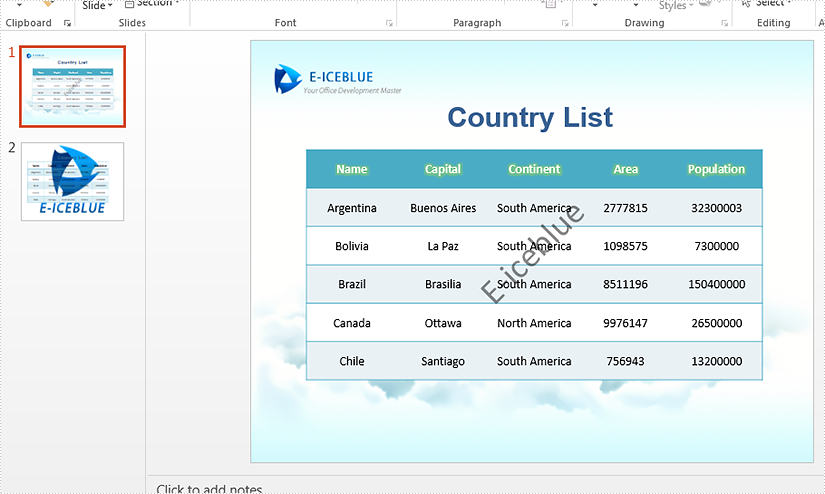Screen dimensions: 825x494
Task: Click the 756943 area cell
Action: [625, 361]
